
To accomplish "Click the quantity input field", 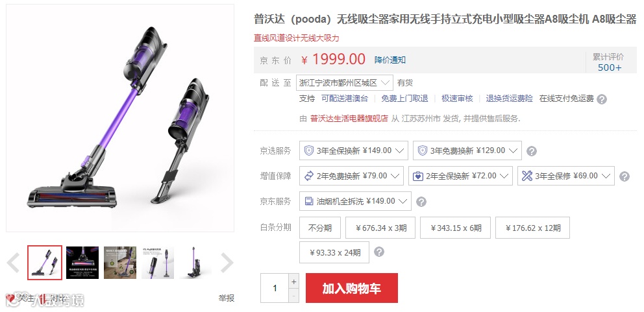I will point(275,288).
